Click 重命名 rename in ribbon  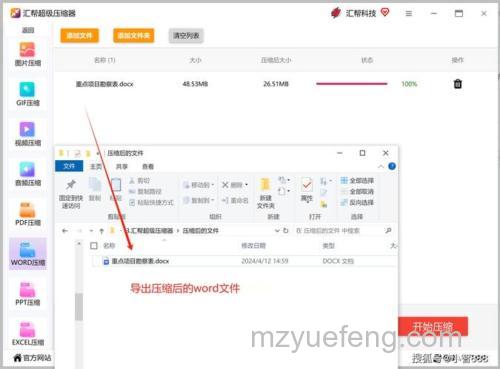(235, 200)
